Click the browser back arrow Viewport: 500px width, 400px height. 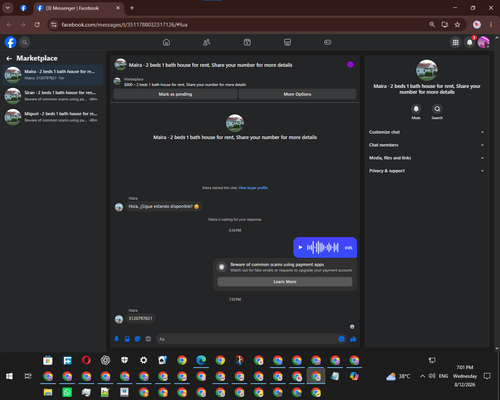tap(9, 25)
